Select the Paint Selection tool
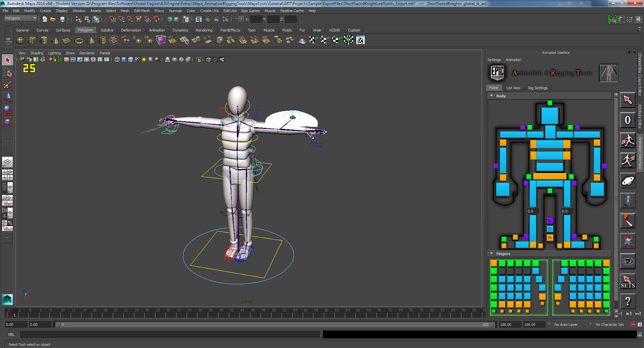Screen dimensions: 644x348 pos(7,85)
